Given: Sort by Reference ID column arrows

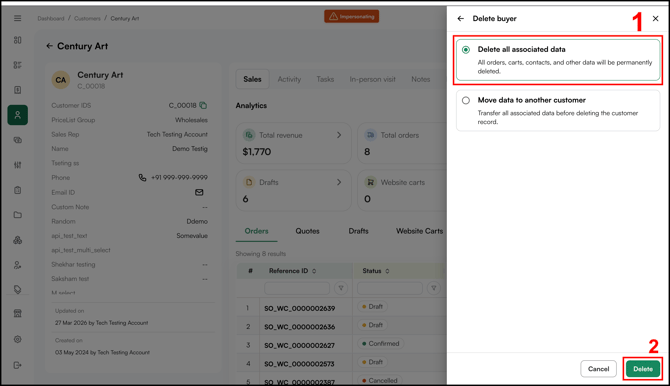Looking at the screenshot, I should (x=314, y=271).
